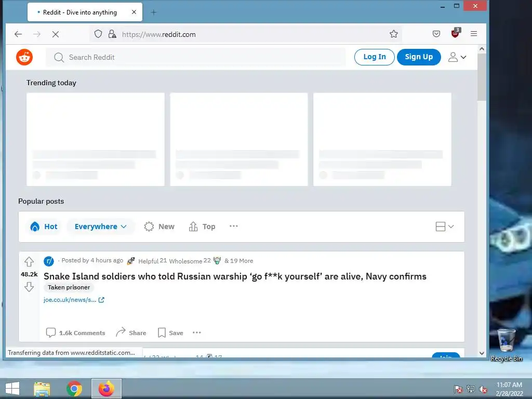Image resolution: width=532 pixels, height=399 pixels.
Task: Open Windows Start menu
Action: [13, 389]
